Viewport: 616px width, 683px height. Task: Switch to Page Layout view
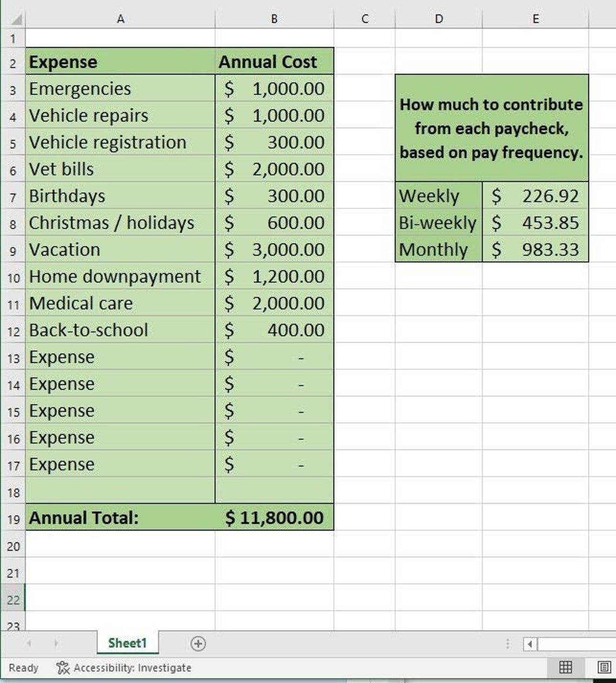pos(604,668)
